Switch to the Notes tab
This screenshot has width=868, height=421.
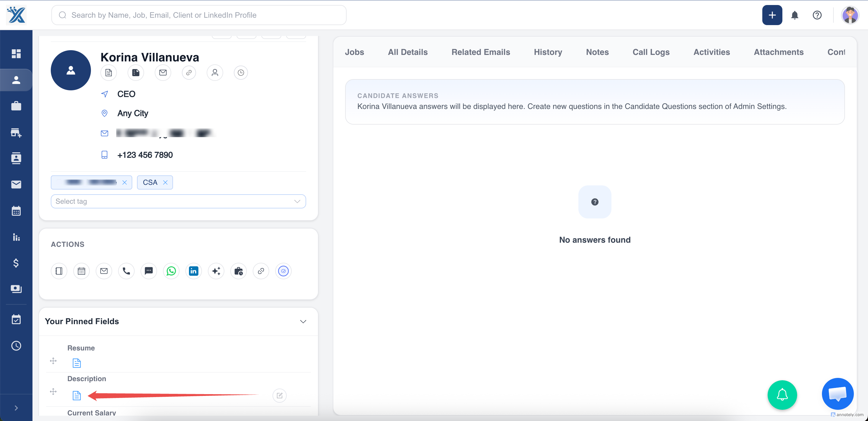click(x=597, y=52)
